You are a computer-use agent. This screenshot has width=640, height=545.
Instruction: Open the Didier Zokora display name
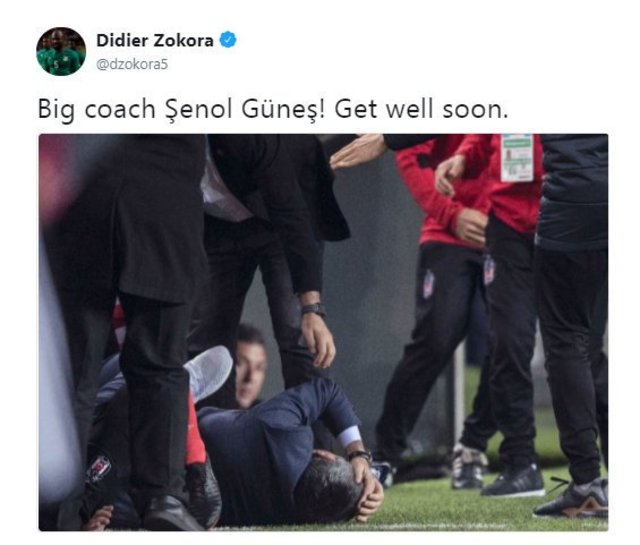point(155,40)
